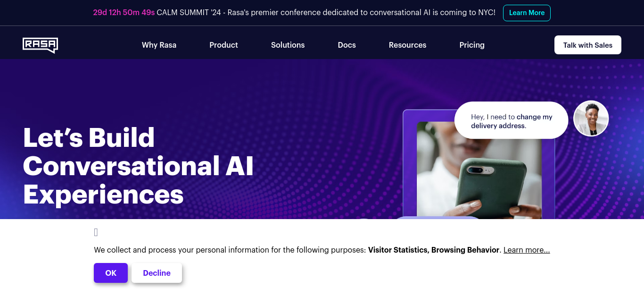Click the summit countdown timer text
The width and height of the screenshot is (644, 297).
pyautogui.click(x=124, y=13)
